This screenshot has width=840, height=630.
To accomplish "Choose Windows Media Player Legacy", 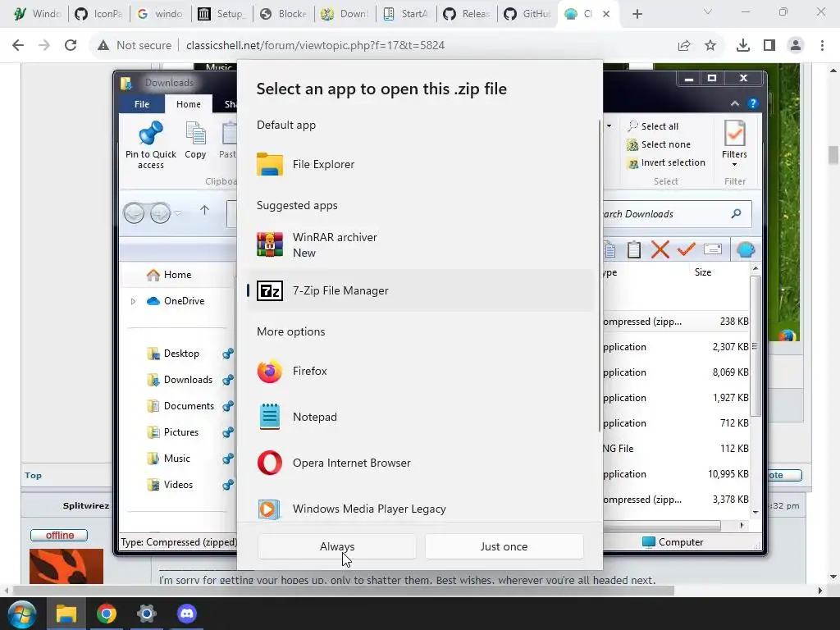I will [419, 509].
